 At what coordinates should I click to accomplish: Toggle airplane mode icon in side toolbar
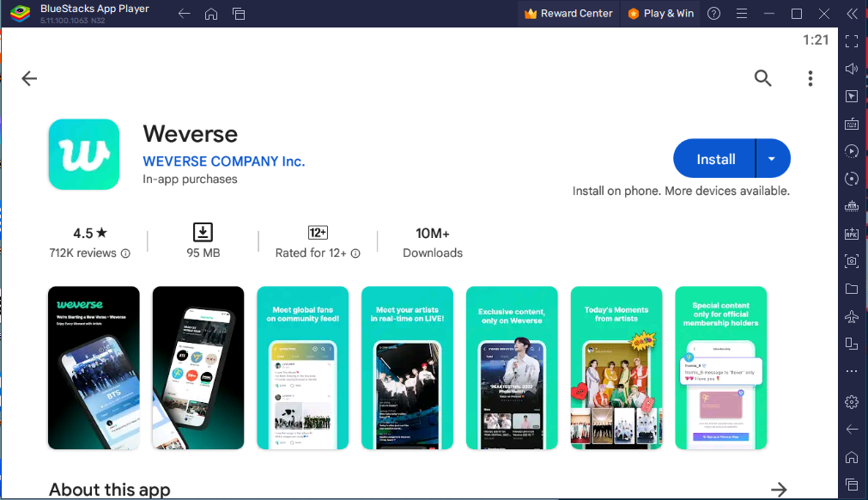pos(852,316)
